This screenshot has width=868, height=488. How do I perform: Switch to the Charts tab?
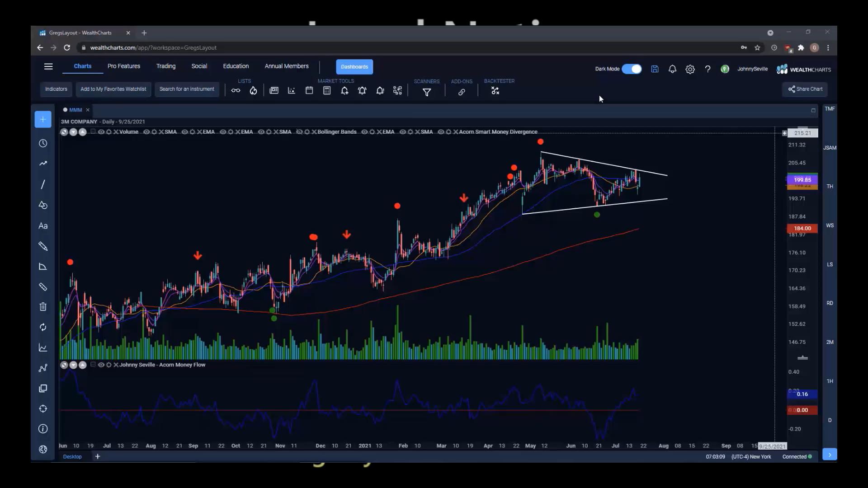[x=83, y=66]
